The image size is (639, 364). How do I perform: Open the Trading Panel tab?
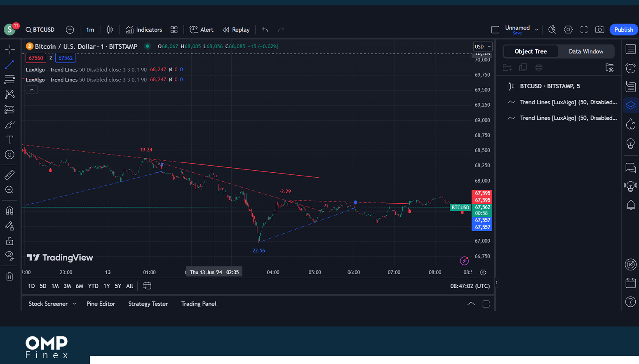(x=199, y=304)
